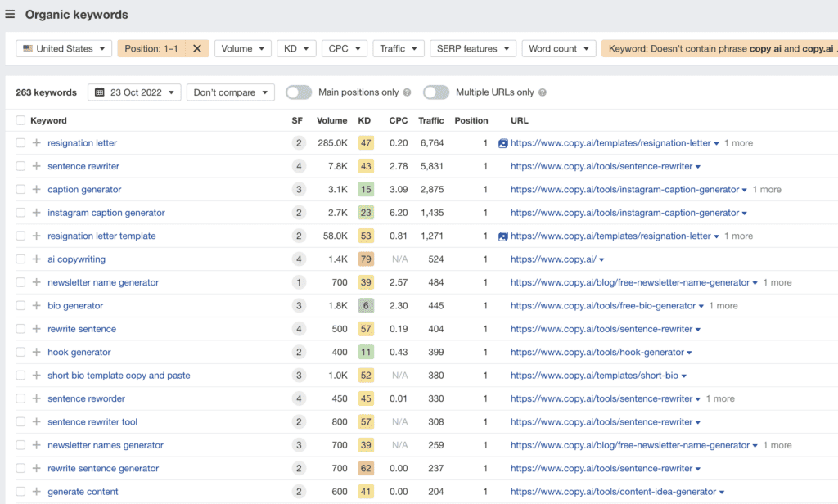Click the image icon before resignation-letter URL in first row
The height and width of the screenshot is (504, 838).
[x=502, y=143]
